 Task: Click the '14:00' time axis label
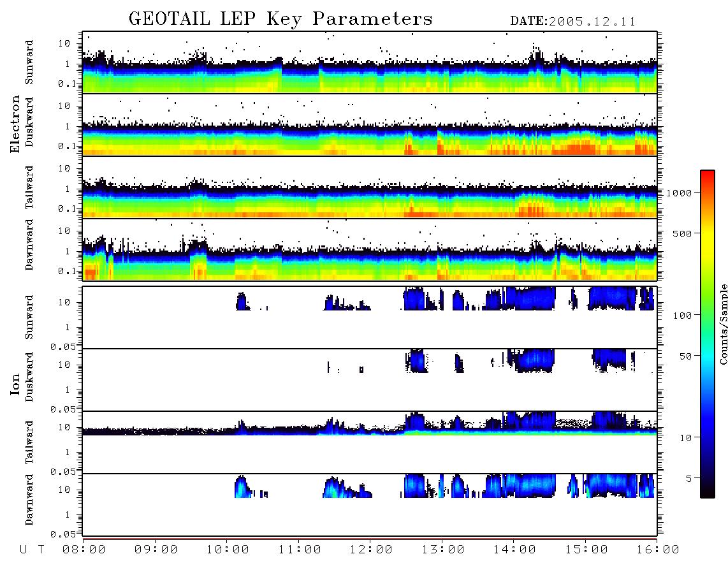[x=514, y=550]
